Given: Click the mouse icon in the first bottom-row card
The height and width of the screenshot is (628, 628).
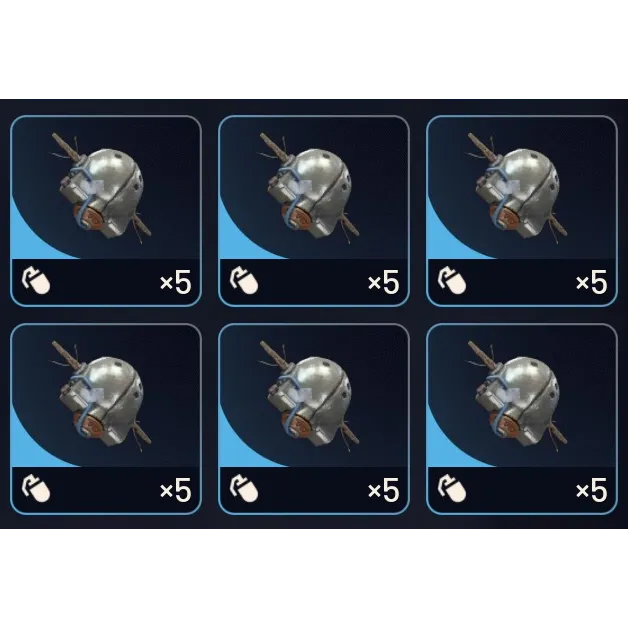Looking at the screenshot, I should pyautogui.click(x=36, y=489).
